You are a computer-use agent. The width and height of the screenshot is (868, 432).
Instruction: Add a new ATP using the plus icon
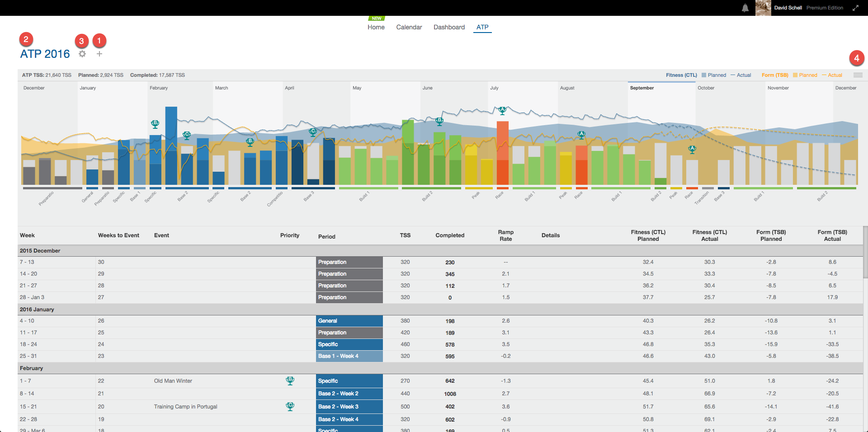(99, 54)
